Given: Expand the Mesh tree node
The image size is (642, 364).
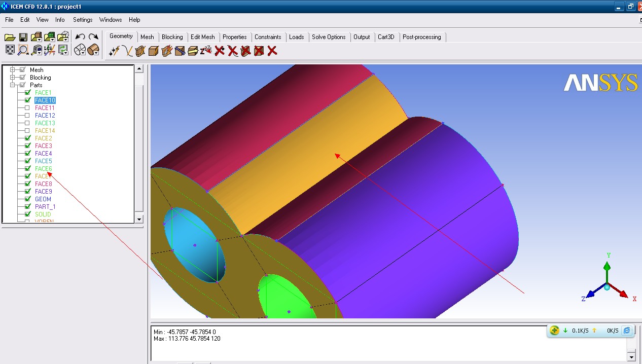Looking at the screenshot, I should coord(13,70).
